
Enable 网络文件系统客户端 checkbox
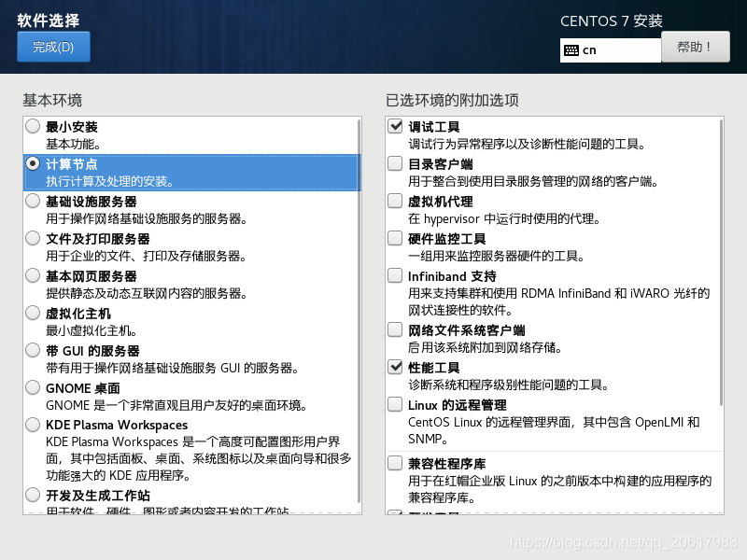[395, 329]
